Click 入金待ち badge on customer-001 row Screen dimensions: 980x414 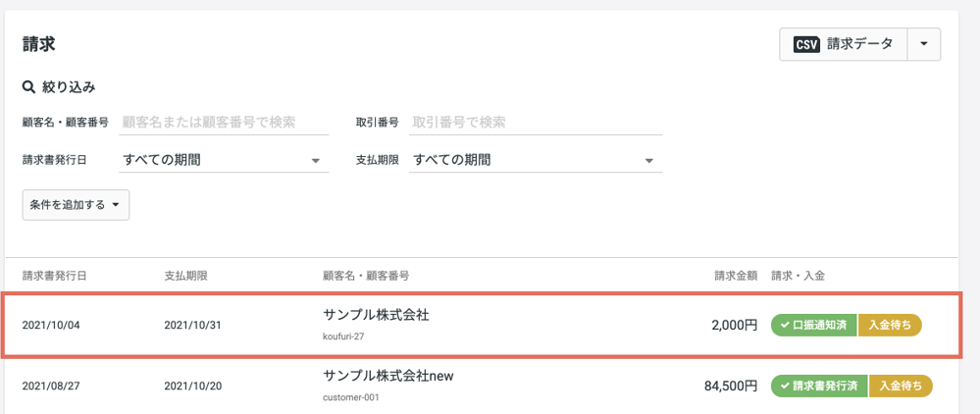(901, 386)
